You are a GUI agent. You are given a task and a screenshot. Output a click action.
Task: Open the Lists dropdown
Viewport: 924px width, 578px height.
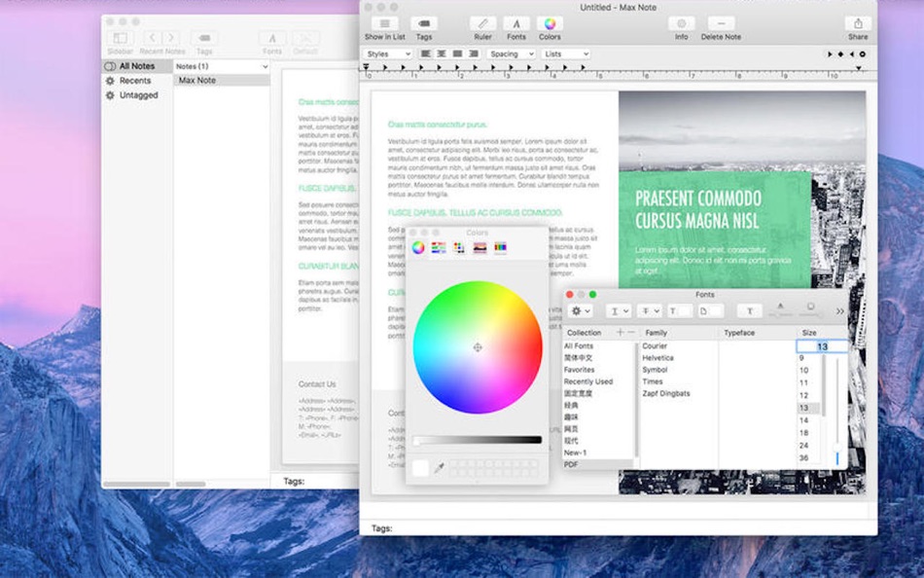(566, 54)
